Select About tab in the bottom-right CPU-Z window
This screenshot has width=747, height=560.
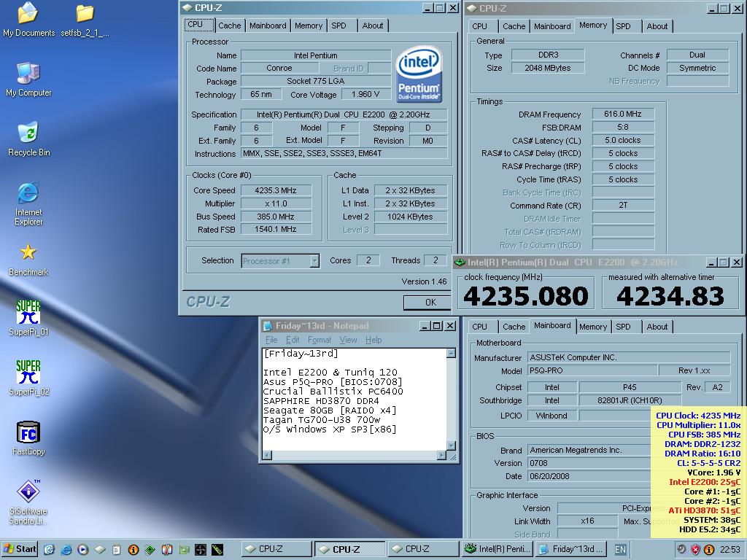tap(657, 327)
